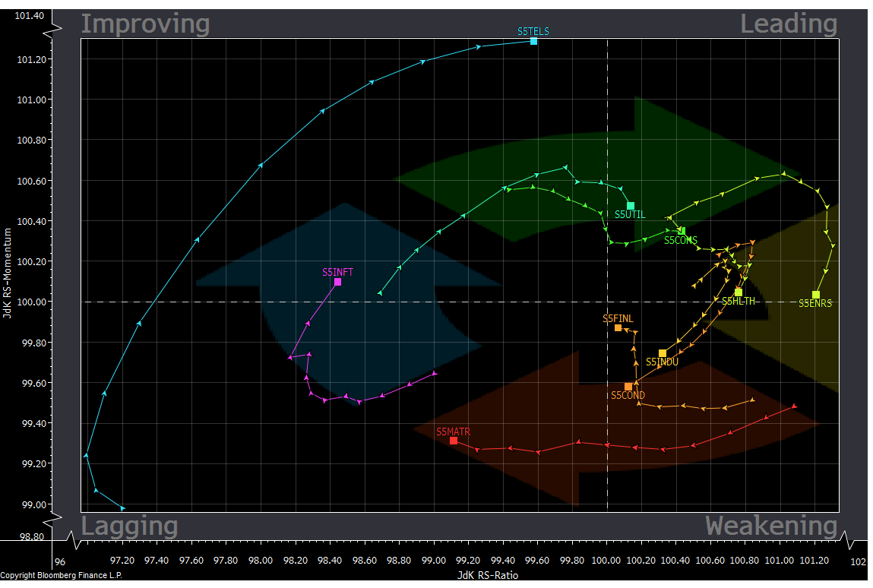873x588 pixels.
Task: Click the 96 tick on the RS-Ratio axis
Action: (x=59, y=562)
